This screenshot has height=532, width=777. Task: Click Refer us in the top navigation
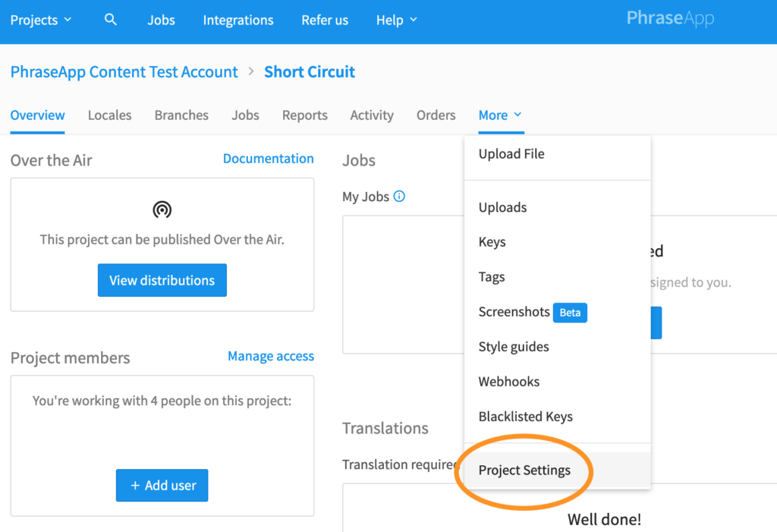coord(325,20)
